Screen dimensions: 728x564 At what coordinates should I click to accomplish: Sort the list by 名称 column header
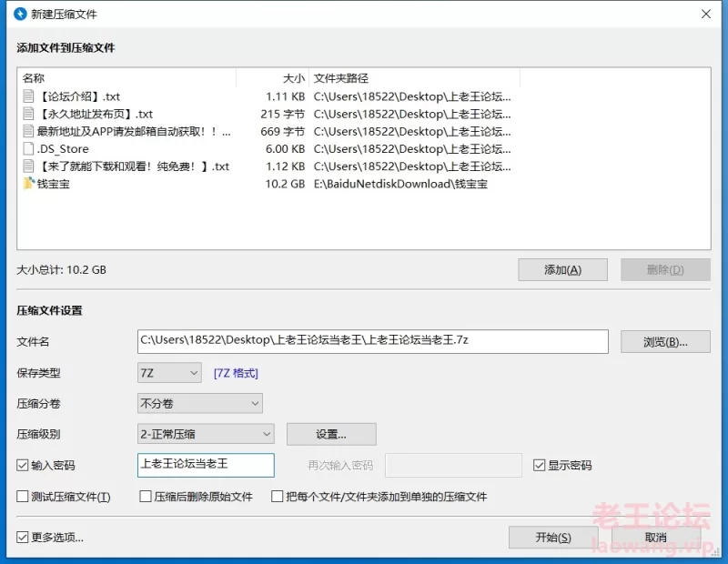[x=126, y=78]
